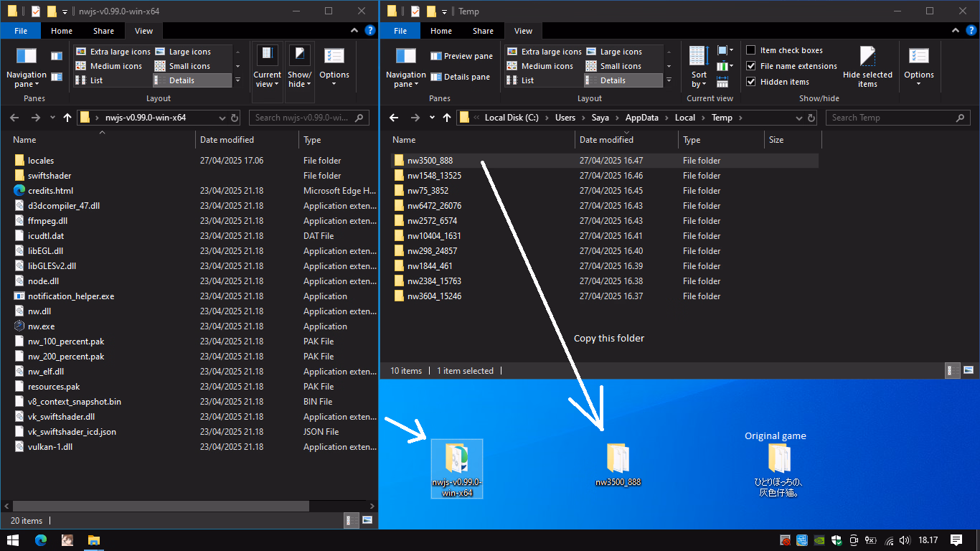Click the AppData breadcrumb in address bar

click(x=641, y=118)
